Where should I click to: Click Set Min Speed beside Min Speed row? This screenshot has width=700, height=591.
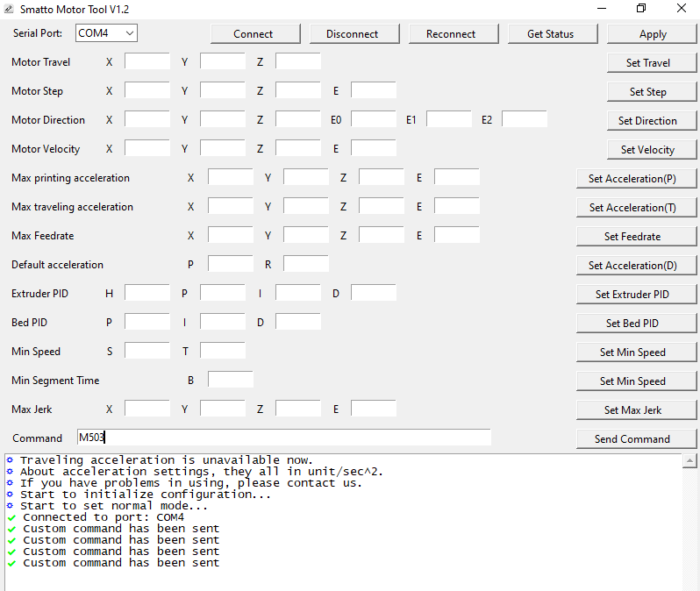click(637, 352)
